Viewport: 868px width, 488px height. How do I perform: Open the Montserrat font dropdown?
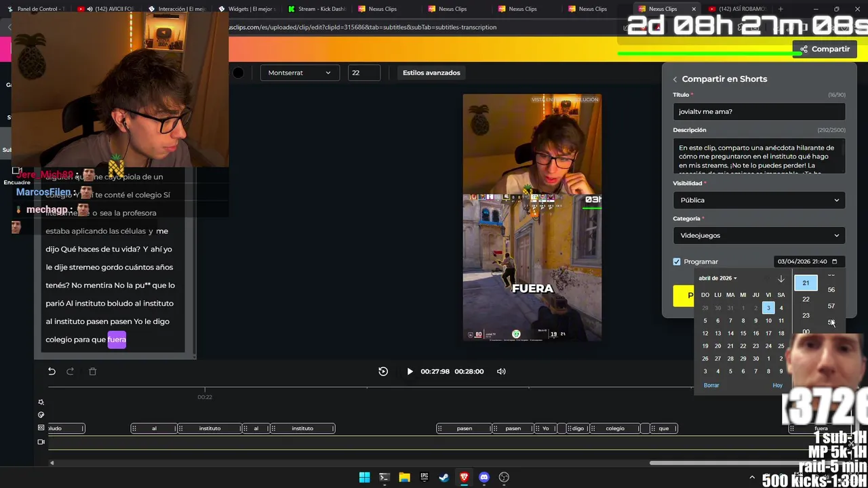coord(299,73)
